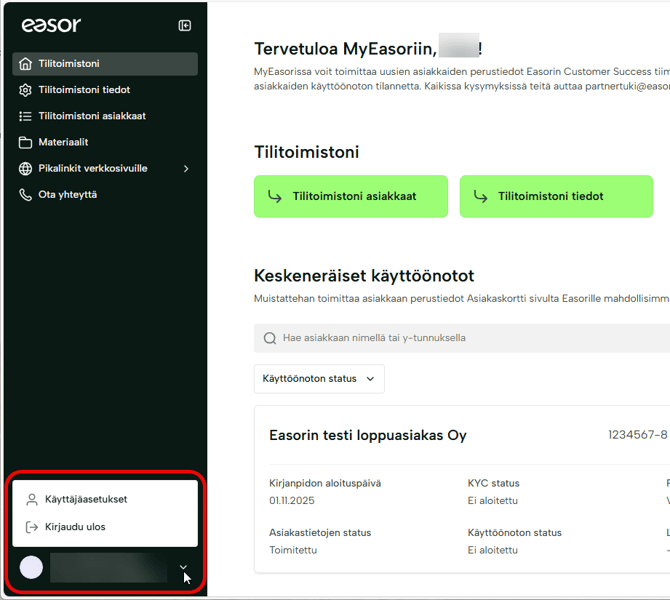Click the globe icon for Pikalinkit verkkosivuille
This screenshot has width=670, height=600.
tap(25, 168)
